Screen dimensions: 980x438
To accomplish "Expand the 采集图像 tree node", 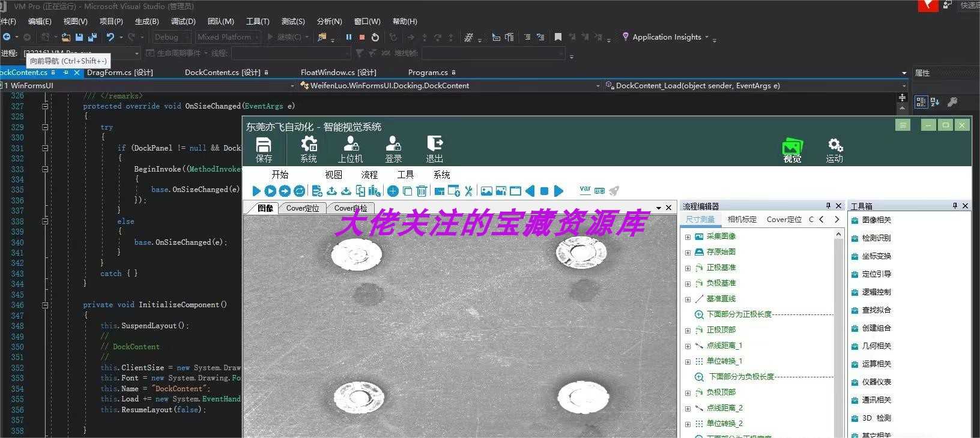I will coord(688,237).
